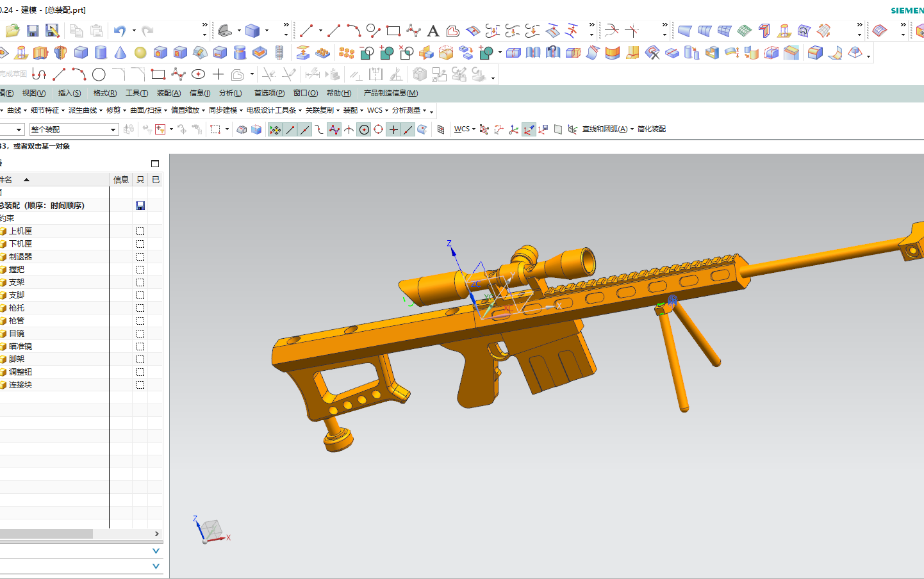Open the 插入(S) menu
This screenshot has height=579, width=924.
pos(69,93)
